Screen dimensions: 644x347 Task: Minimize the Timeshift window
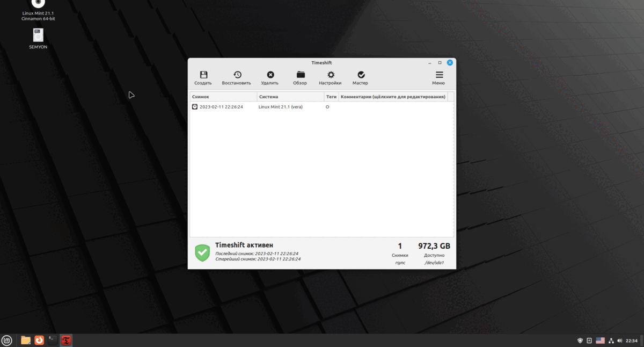point(430,63)
